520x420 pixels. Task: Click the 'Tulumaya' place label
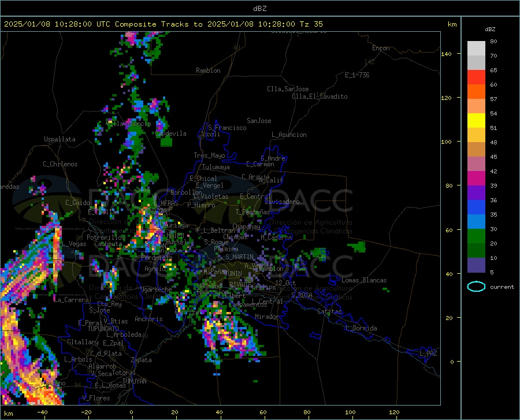tap(216, 167)
